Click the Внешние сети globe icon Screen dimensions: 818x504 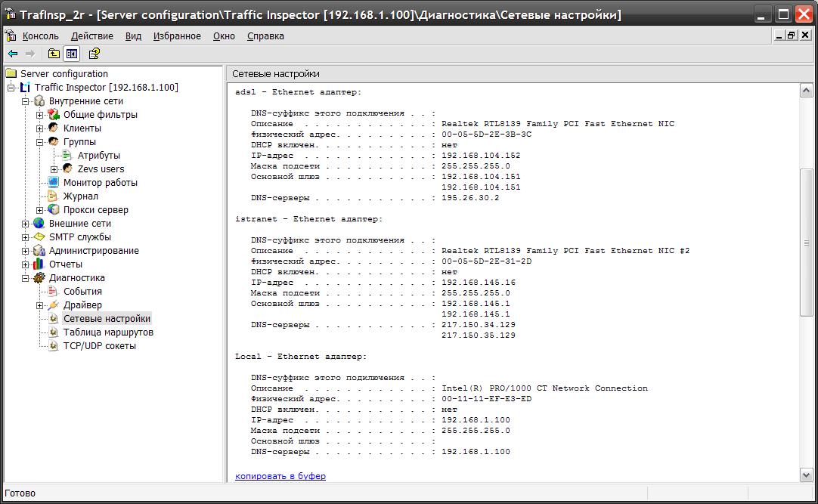click(x=39, y=224)
